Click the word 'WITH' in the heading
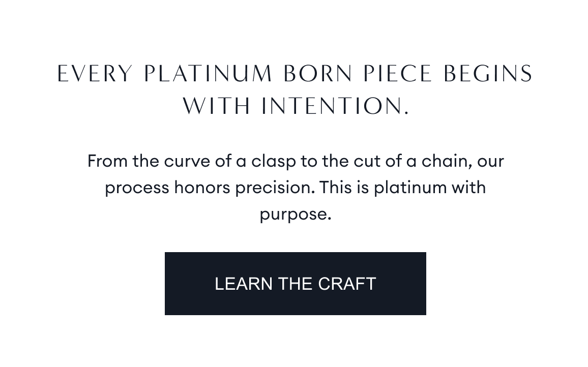 click(x=217, y=106)
